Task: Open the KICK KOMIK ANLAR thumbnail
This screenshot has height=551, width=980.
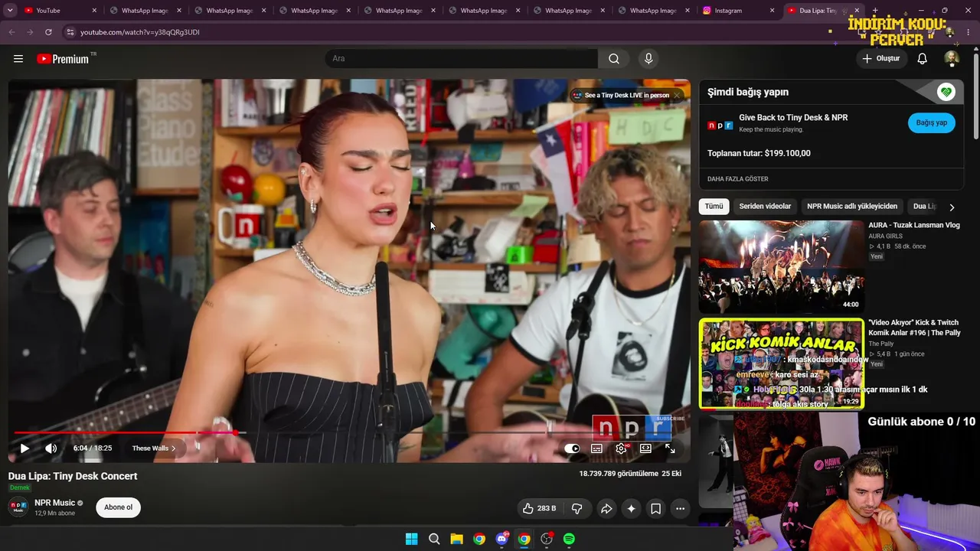Action: pos(781,364)
